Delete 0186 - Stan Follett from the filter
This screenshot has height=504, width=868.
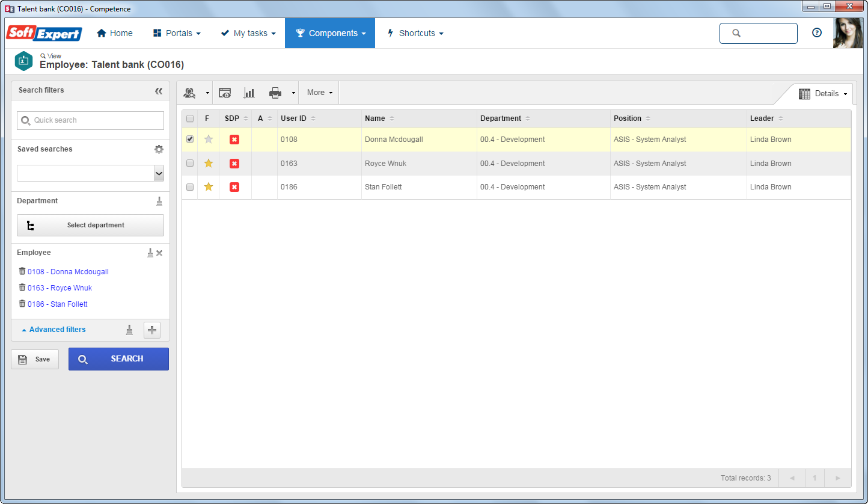(22, 304)
